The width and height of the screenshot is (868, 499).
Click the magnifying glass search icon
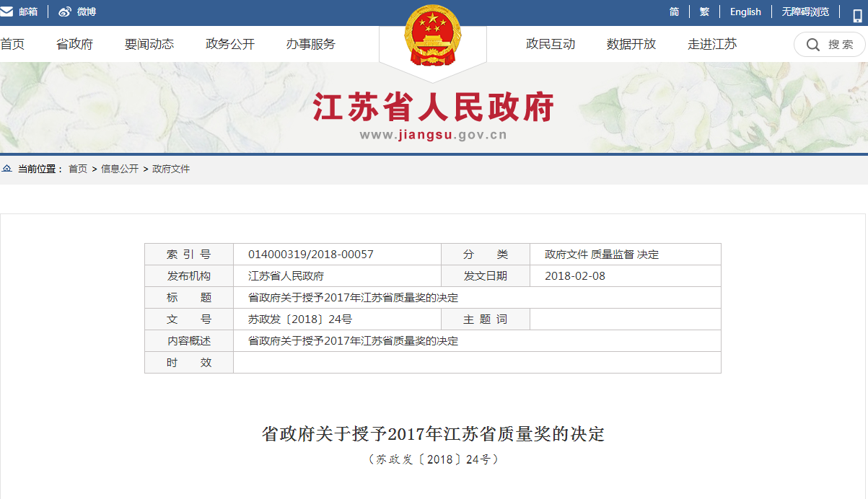tap(812, 45)
